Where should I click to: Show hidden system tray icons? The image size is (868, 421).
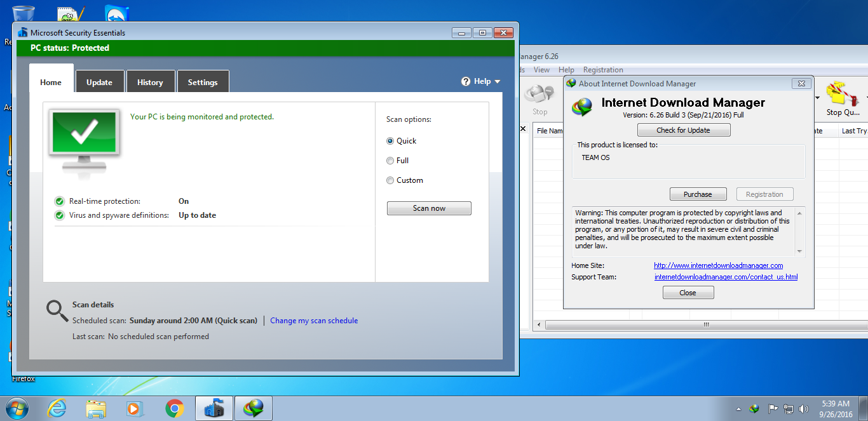738,409
